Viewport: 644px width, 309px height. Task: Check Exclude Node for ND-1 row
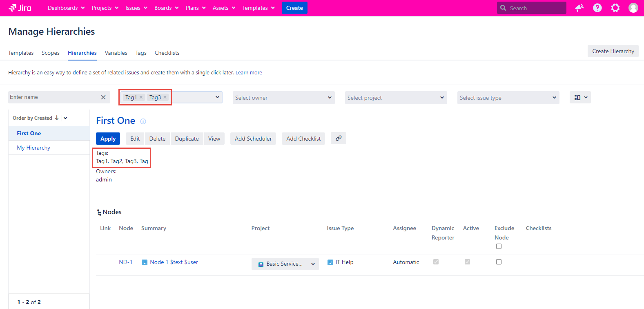(x=499, y=262)
